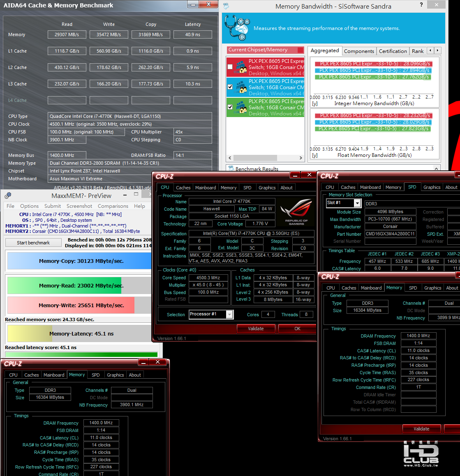This screenshot has width=460, height=476.
Task: Open Memory tab in center CPU-Z window
Action: [x=229, y=188]
